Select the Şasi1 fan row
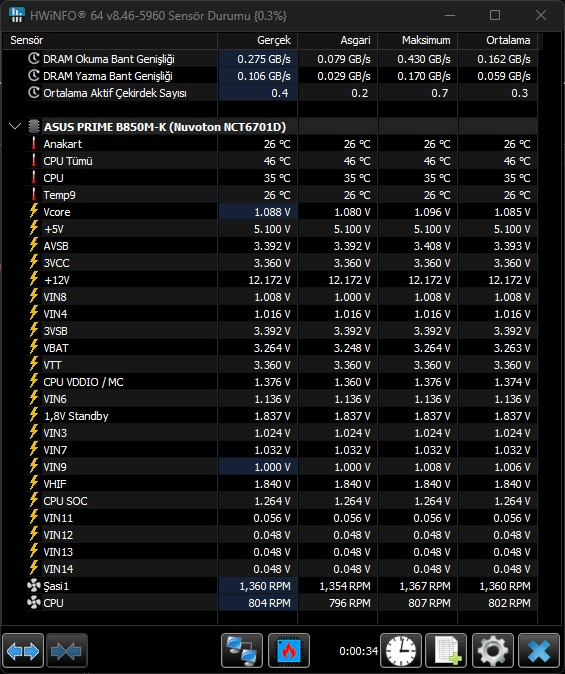This screenshot has height=674, width=565. pos(270,586)
